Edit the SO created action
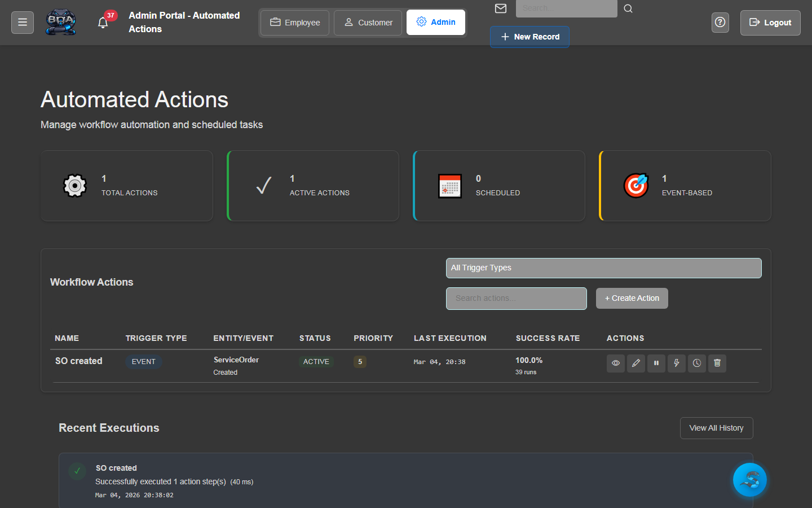Image resolution: width=812 pixels, height=508 pixels. point(636,363)
